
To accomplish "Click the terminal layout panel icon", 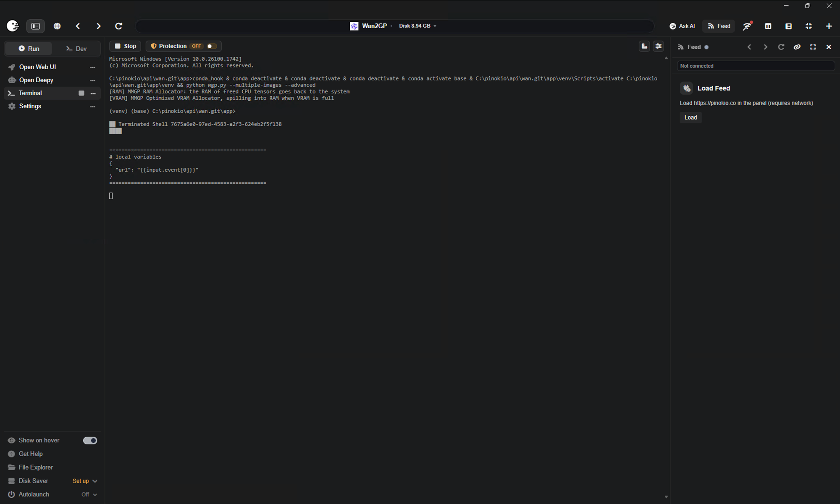I will click(x=644, y=46).
